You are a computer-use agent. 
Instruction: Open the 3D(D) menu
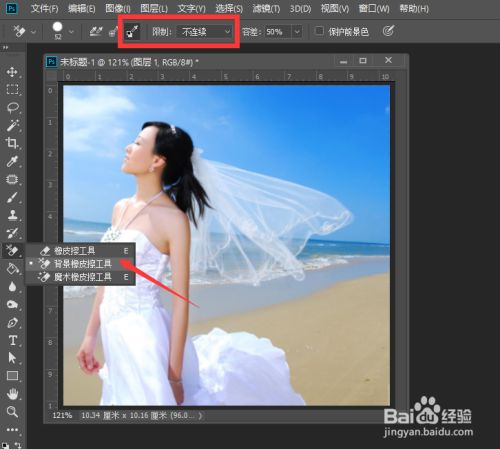coord(300,8)
